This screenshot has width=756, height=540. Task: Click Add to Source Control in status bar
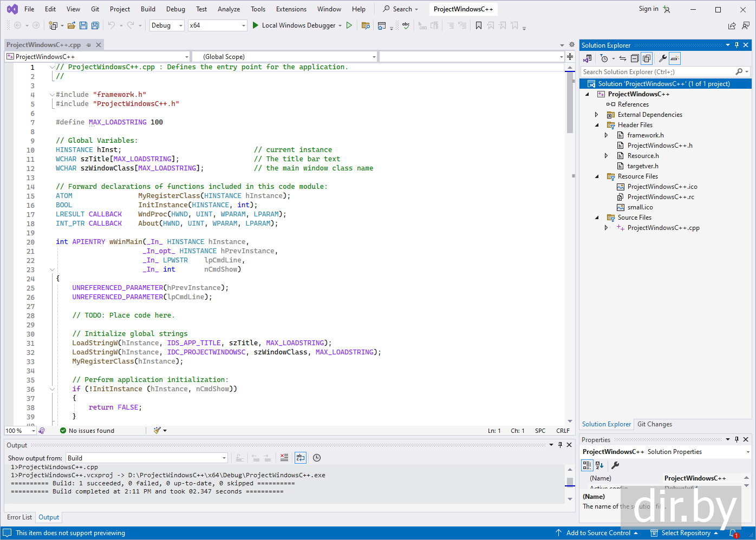(598, 533)
